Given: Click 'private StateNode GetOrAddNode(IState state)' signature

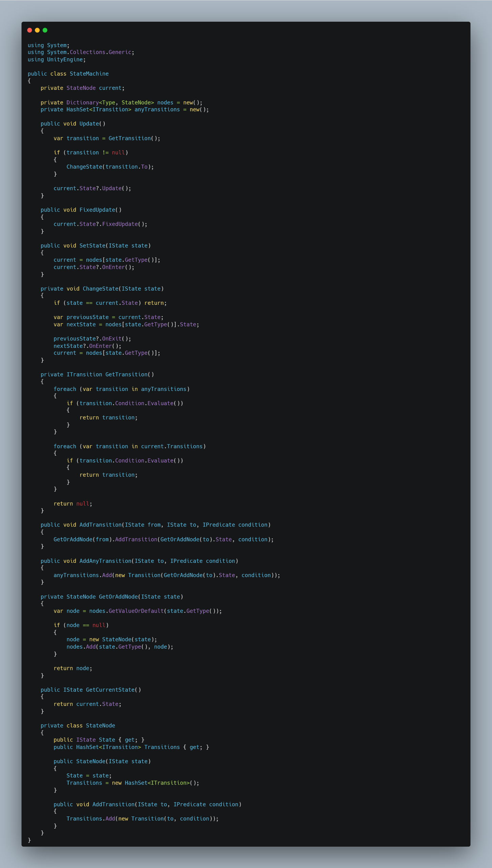Looking at the screenshot, I should [x=112, y=597].
